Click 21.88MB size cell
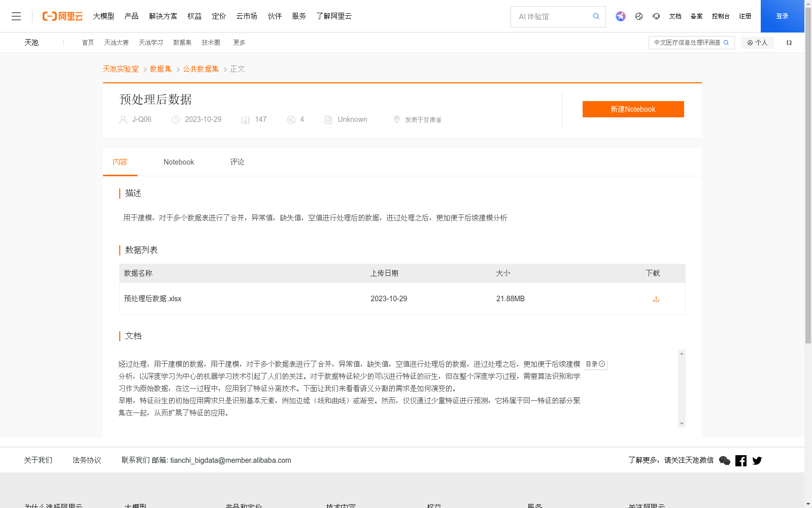Viewport: 812px width, 508px height. (x=511, y=299)
